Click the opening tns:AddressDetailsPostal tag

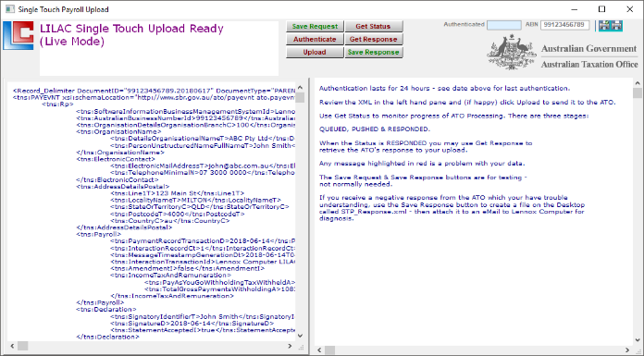(x=123, y=187)
